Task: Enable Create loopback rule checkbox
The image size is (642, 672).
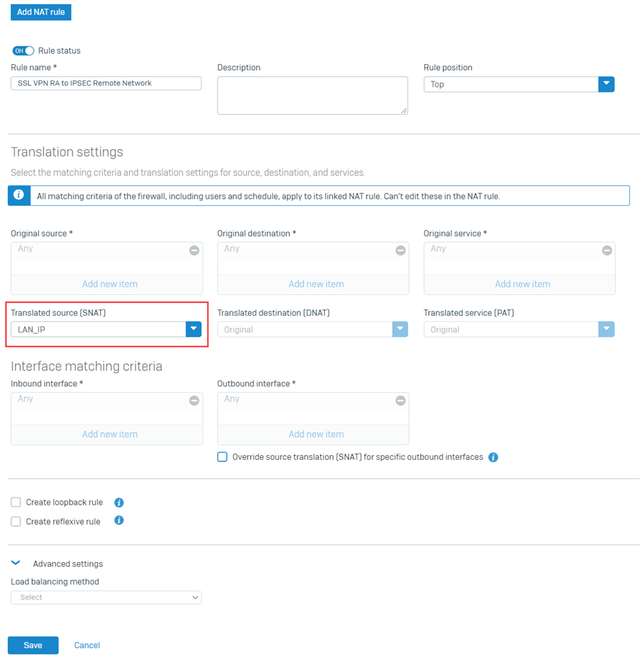Action: (16, 503)
